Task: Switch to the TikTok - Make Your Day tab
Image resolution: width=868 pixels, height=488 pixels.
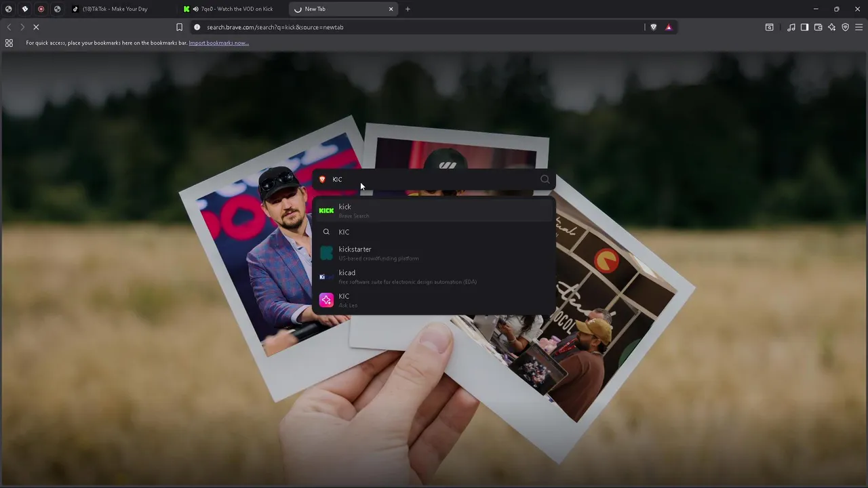Action: click(122, 9)
